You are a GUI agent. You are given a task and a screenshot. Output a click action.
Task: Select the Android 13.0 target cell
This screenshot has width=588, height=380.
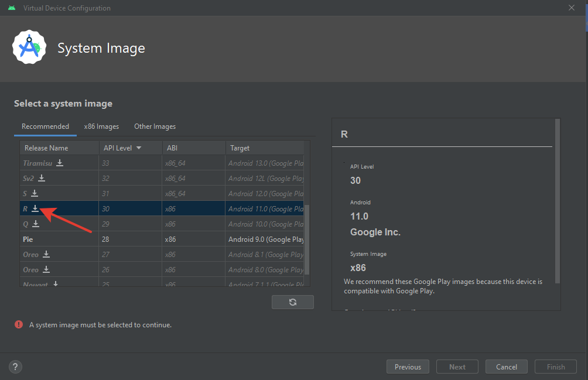point(265,163)
